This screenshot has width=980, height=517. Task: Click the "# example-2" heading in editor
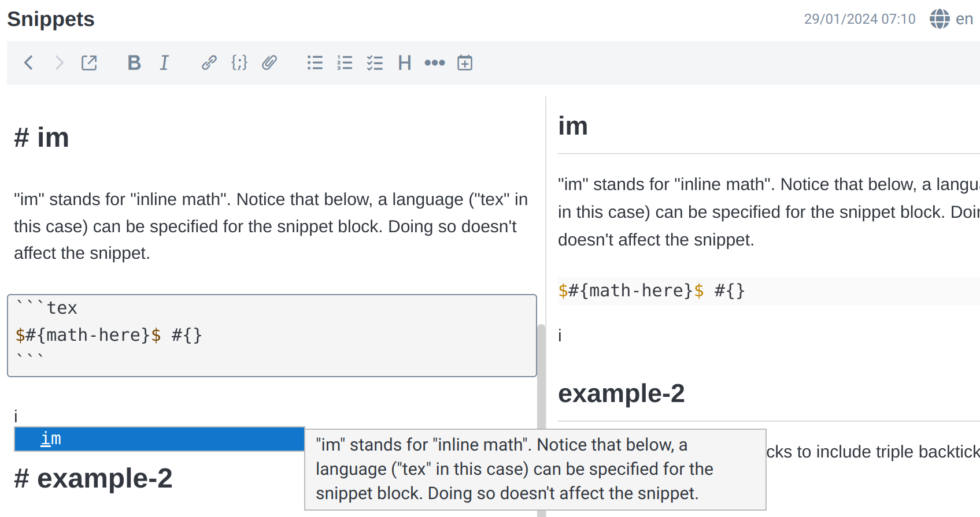pyautogui.click(x=93, y=478)
